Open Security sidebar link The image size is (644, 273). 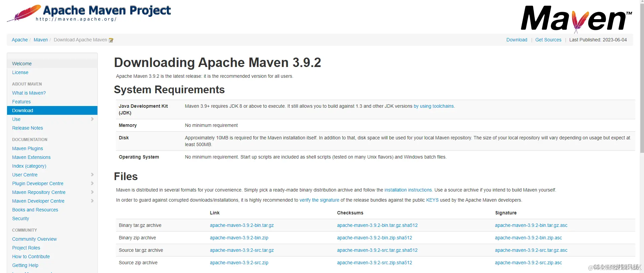pyautogui.click(x=21, y=218)
